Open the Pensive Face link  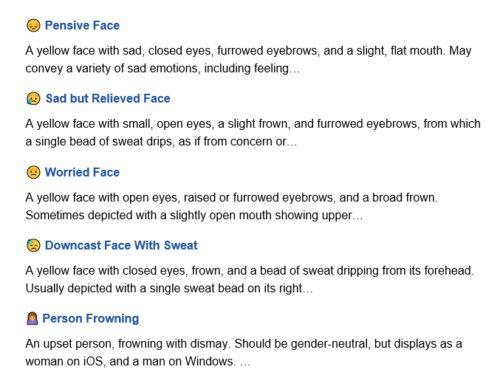tap(82, 25)
